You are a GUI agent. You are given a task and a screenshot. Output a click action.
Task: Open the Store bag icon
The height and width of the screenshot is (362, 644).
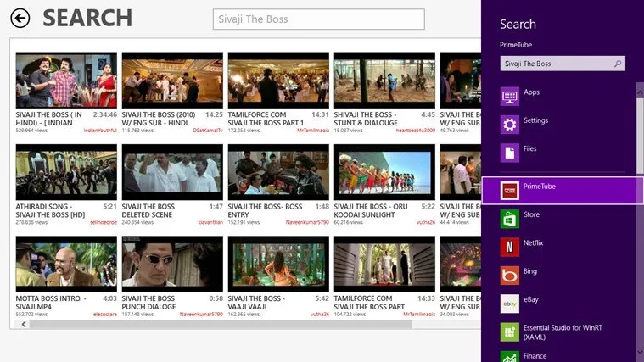coord(510,219)
